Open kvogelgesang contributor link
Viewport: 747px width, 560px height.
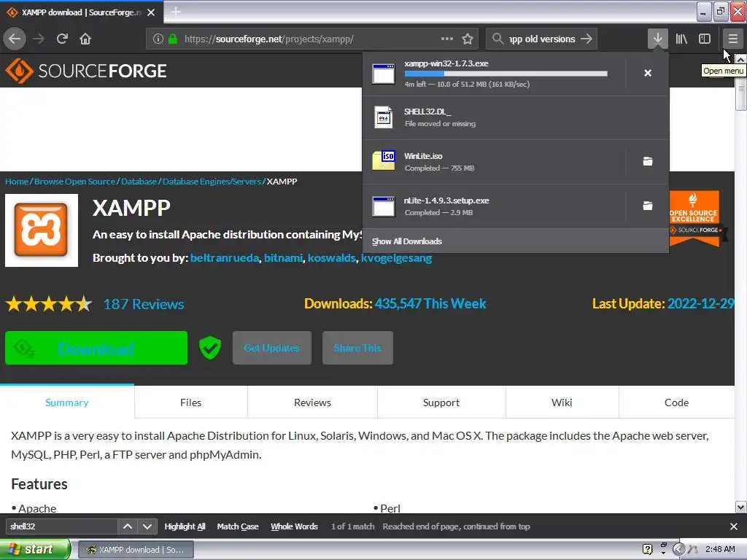tap(396, 257)
